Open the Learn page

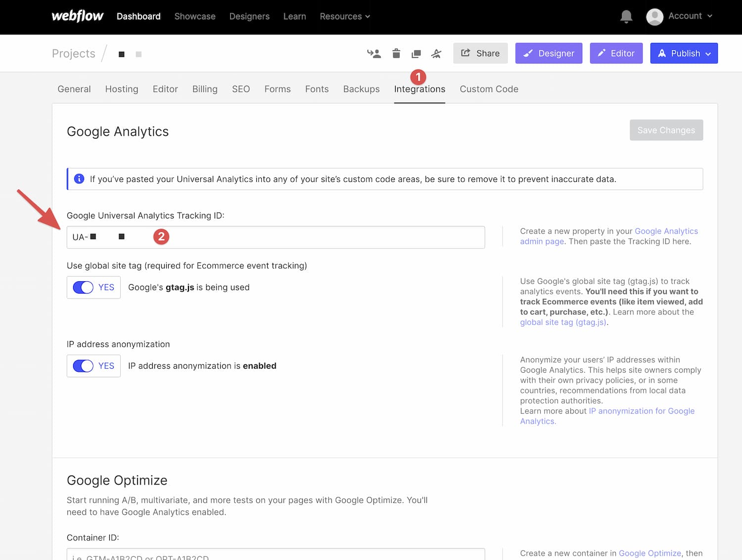pyautogui.click(x=295, y=16)
